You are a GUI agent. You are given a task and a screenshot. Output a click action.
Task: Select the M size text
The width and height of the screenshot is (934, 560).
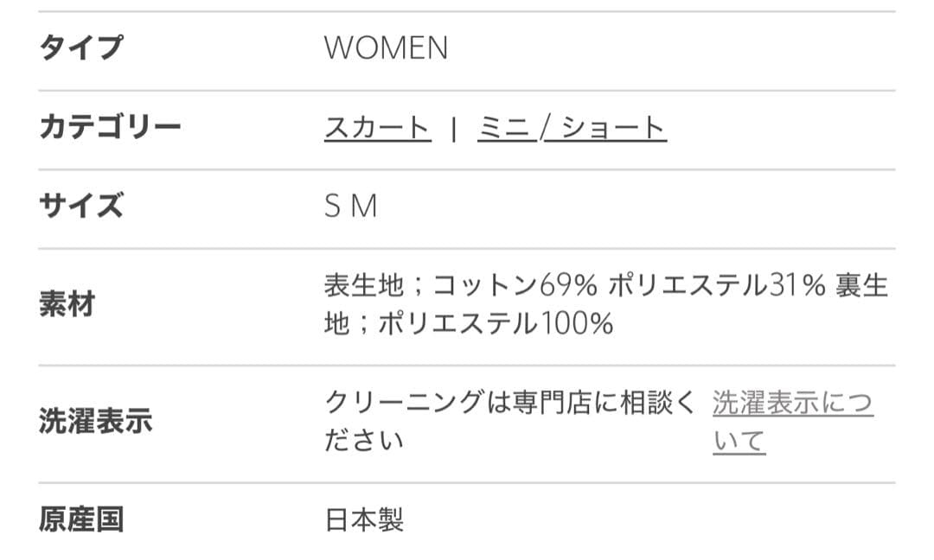(363, 203)
